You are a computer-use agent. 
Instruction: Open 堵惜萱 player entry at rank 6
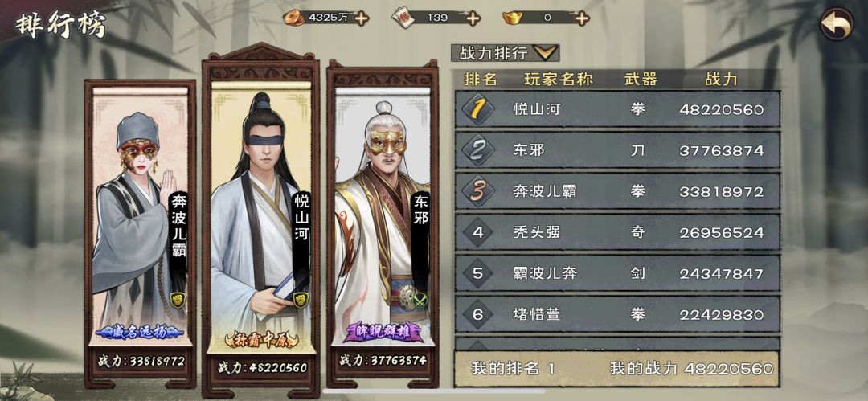click(617, 314)
